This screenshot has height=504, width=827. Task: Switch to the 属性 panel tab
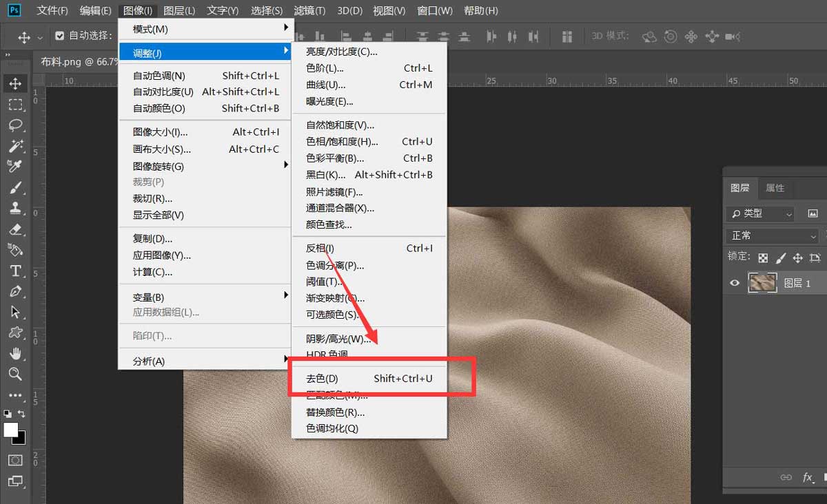pyautogui.click(x=775, y=187)
